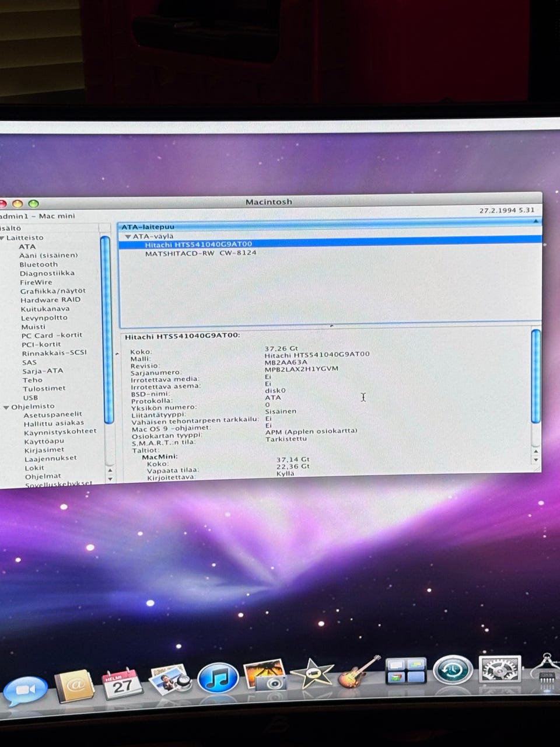Select Ääni (sisäinen) in sidebar
This screenshot has width=560, height=747.
tap(48, 256)
